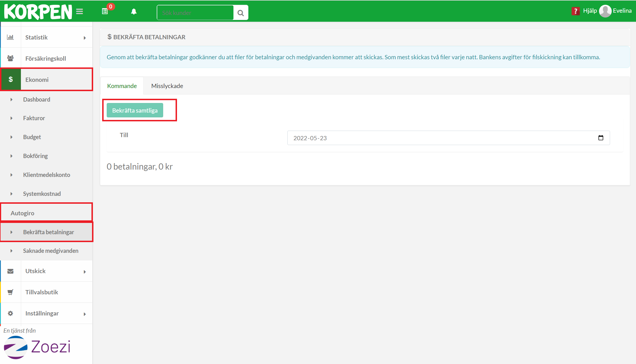
Task: Go to Klientmedelskonto menu entry
Action: click(x=47, y=175)
